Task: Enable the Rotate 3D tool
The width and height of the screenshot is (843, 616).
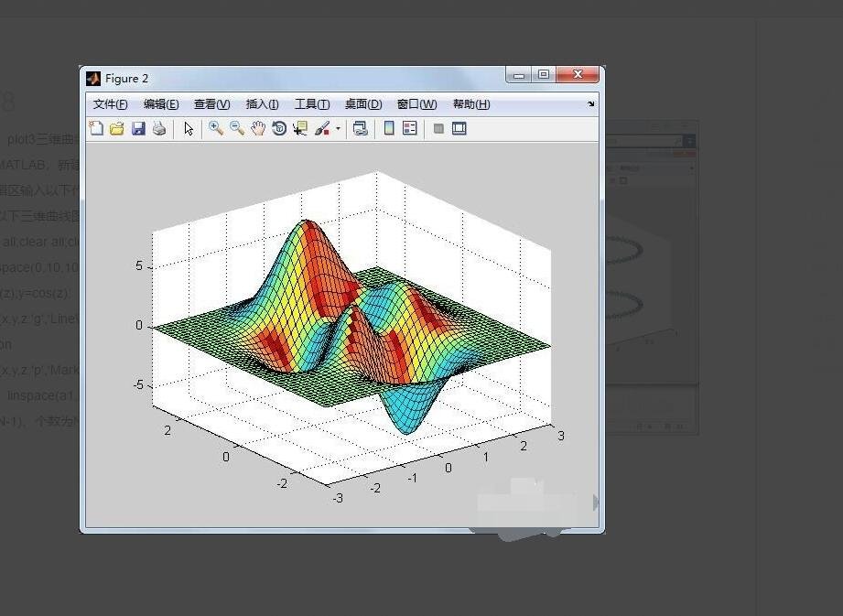Action: (279, 129)
